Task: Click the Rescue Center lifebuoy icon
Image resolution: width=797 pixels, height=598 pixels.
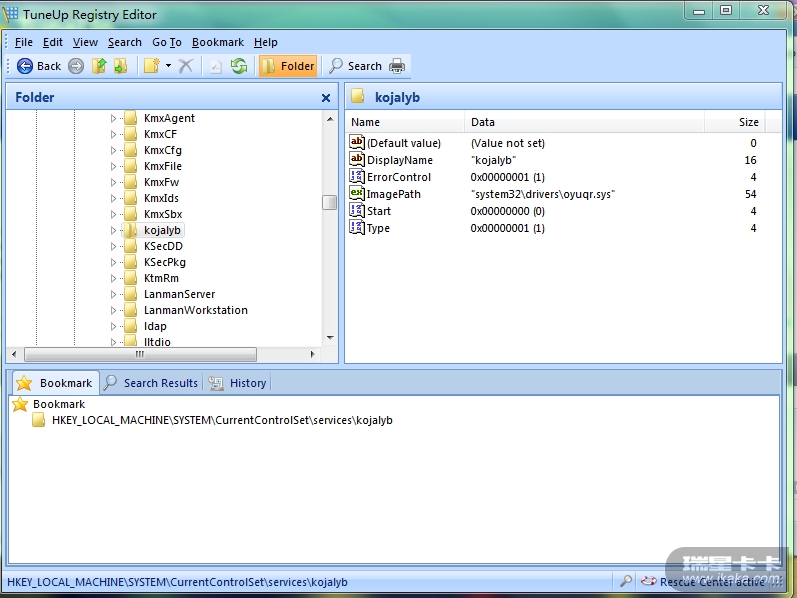Action: pos(648,581)
